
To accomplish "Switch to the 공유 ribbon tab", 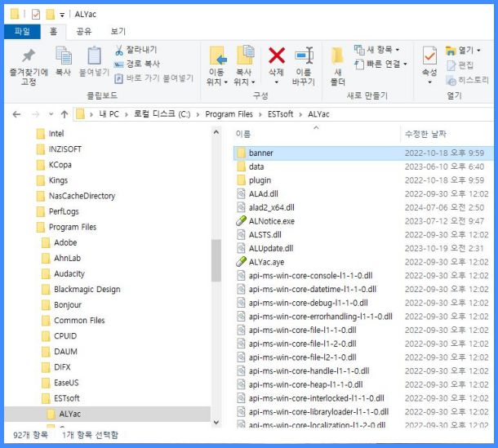I will [x=84, y=31].
